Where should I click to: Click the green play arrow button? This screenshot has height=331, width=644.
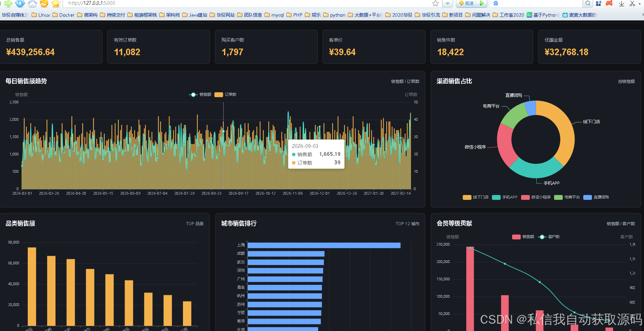(x=482, y=3)
